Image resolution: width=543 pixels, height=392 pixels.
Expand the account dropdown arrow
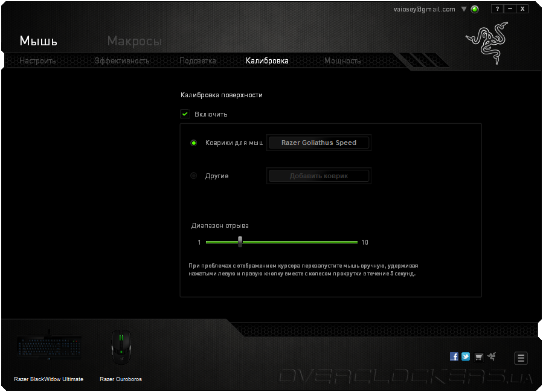coord(464,9)
